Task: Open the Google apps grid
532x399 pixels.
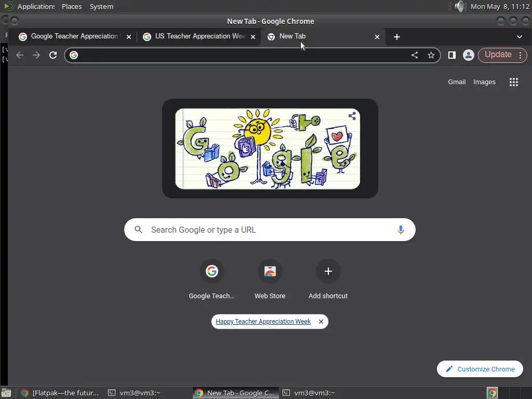Action: pyautogui.click(x=514, y=82)
